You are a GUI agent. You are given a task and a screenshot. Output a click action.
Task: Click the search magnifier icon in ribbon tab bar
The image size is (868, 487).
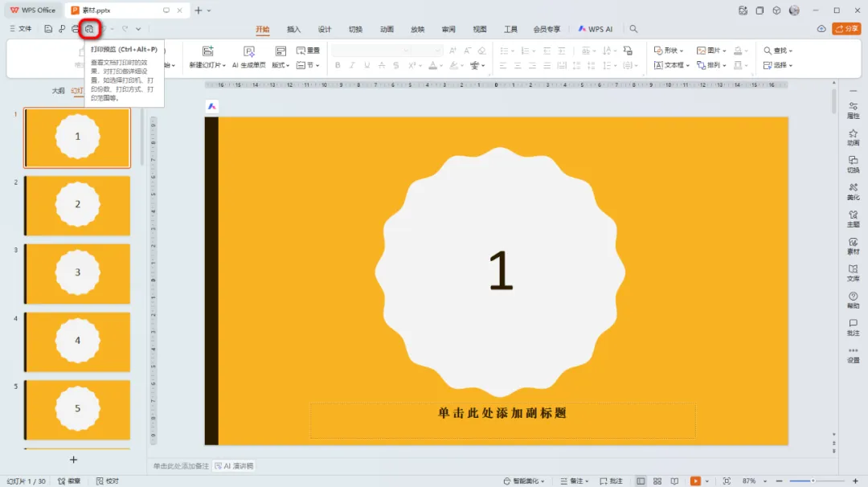tap(633, 29)
